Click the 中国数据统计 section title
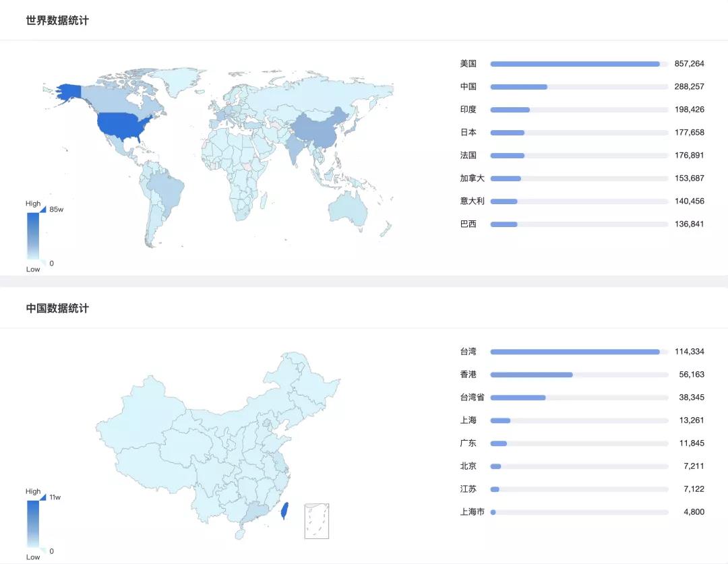The image size is (728, 564). (x=57, y=308)
